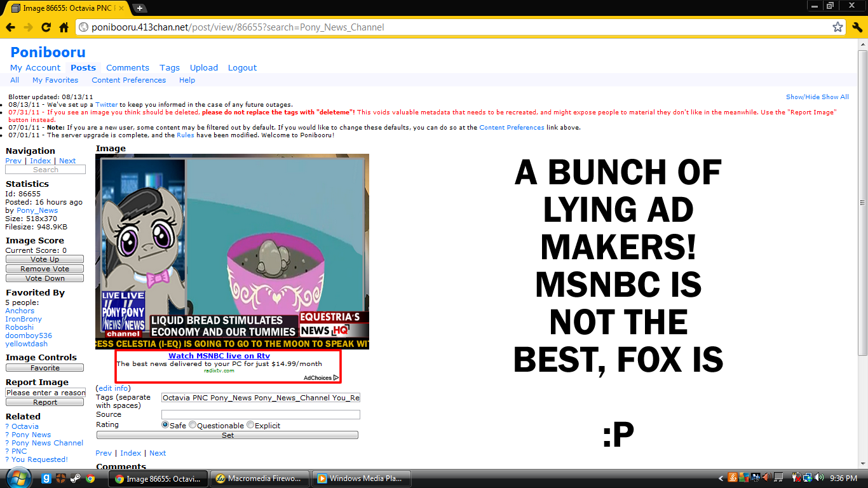Bookmark this page with the star icon
This screenshot has height=488, width=868.
click(x=838, y=27)
